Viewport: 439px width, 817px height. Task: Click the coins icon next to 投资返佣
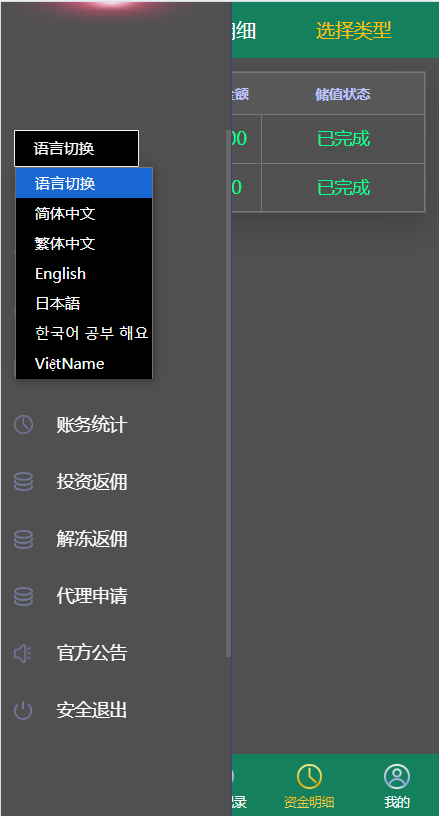pos(23,482)
